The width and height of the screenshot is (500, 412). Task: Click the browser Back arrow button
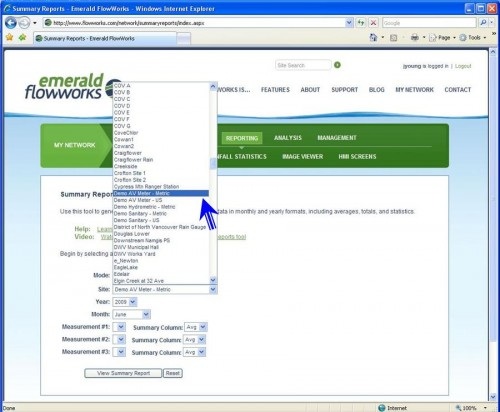point(11,23)
